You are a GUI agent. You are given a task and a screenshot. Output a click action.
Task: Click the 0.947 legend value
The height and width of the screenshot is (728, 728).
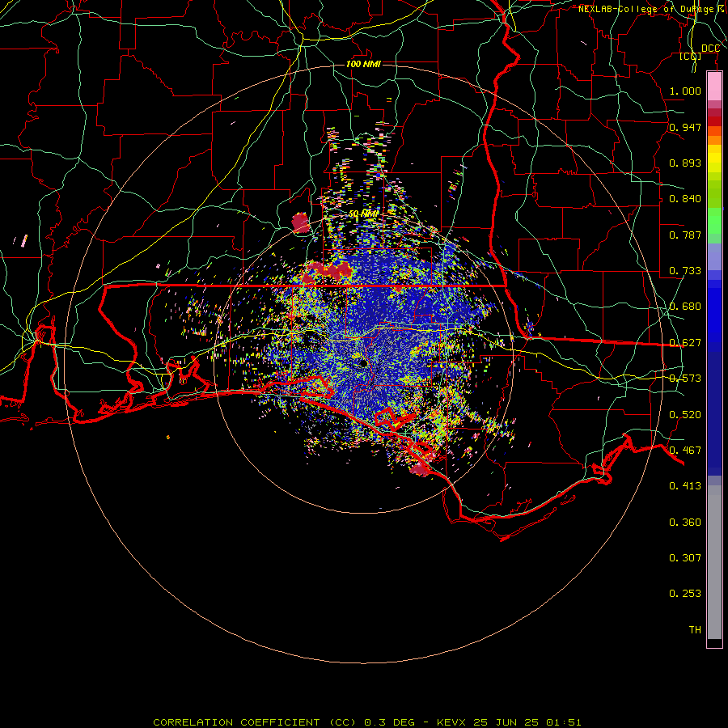(685, 127)
